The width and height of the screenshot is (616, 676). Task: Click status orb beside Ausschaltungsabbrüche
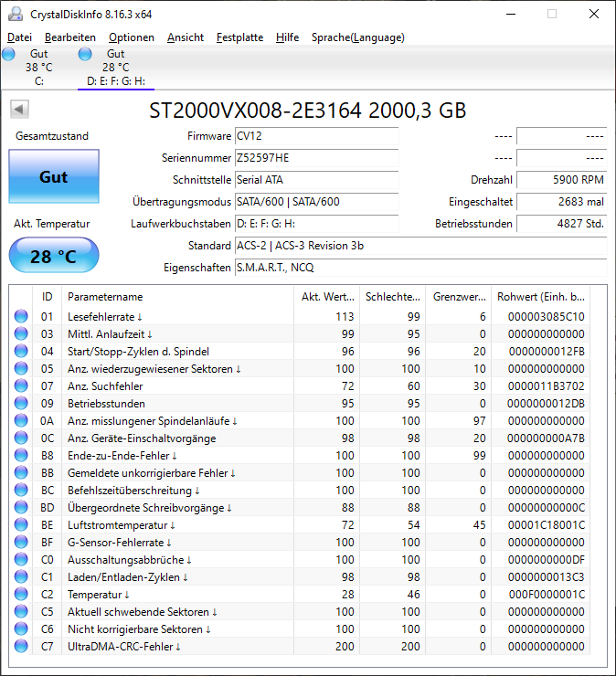coord(21,560)
